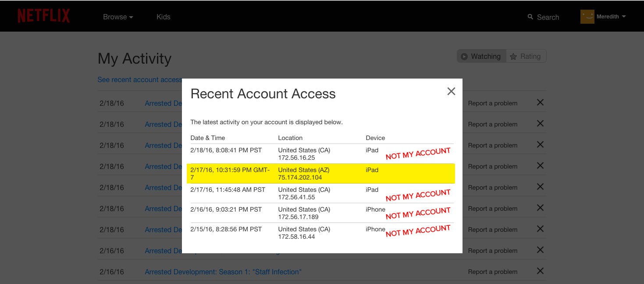The width and height of the screenshot is (644, 284).
Task: Click the United States (AZ) location
Action: [x=304, y=170]
